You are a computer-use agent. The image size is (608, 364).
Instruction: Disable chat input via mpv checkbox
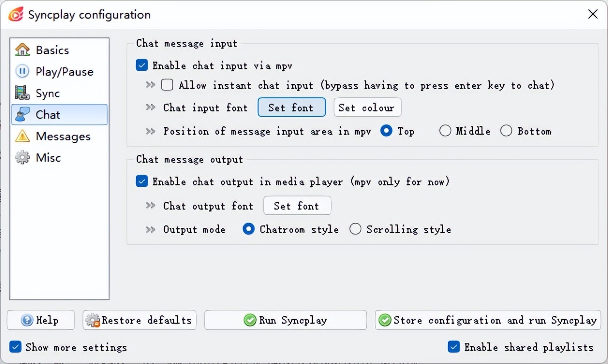click(x=142, y=65)
